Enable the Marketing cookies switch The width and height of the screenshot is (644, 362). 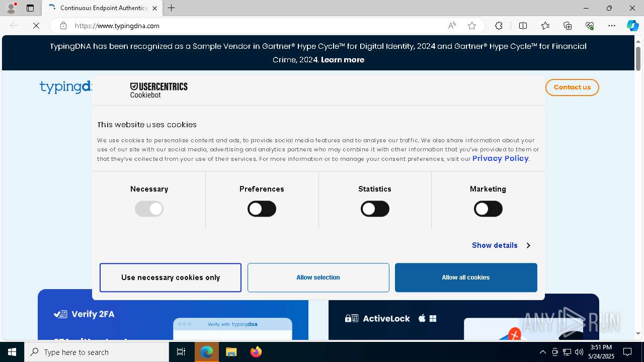pos(488,209)
